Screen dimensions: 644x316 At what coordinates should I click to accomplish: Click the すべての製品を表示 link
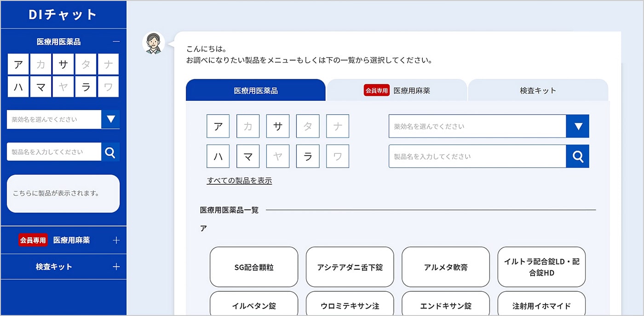pos(239,181)
